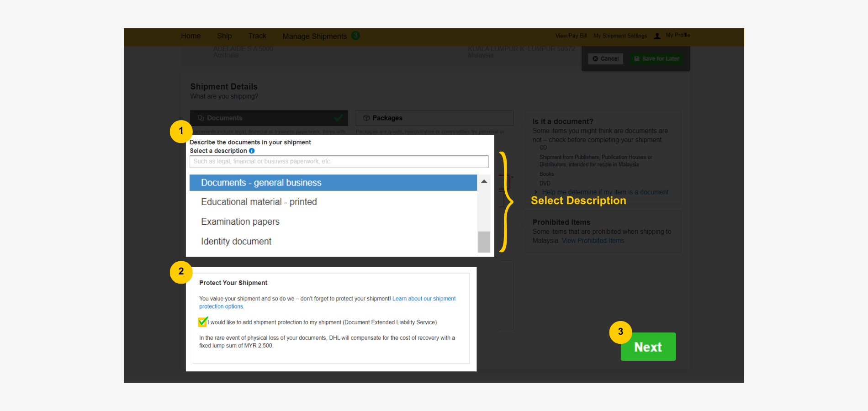
Task: Click Save for Later button
Action: pos(656,58)
